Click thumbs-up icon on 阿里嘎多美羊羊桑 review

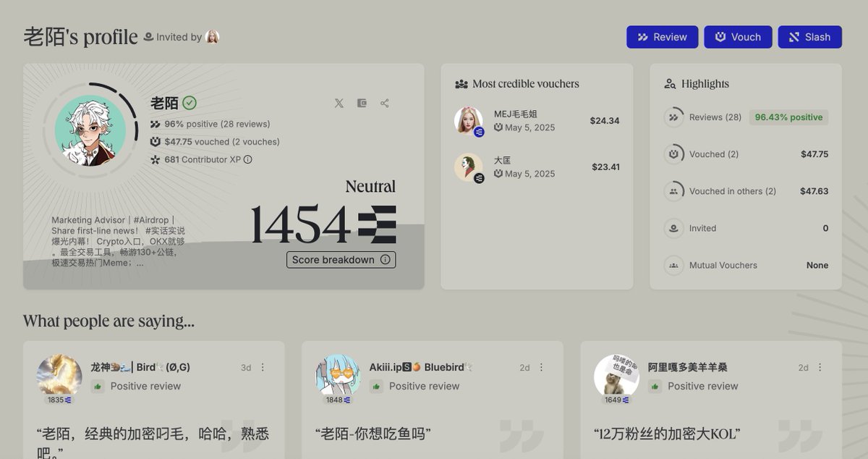(655, 387)
